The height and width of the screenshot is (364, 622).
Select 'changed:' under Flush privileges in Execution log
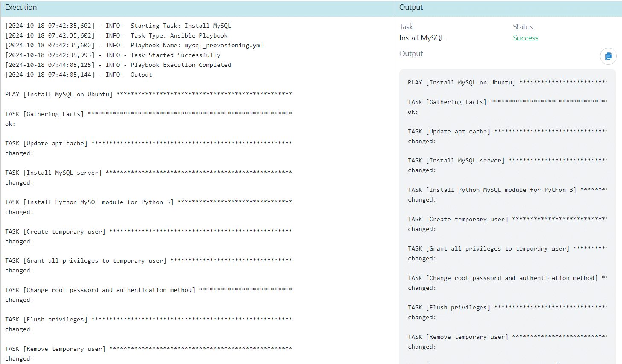[x=19, y=329]
